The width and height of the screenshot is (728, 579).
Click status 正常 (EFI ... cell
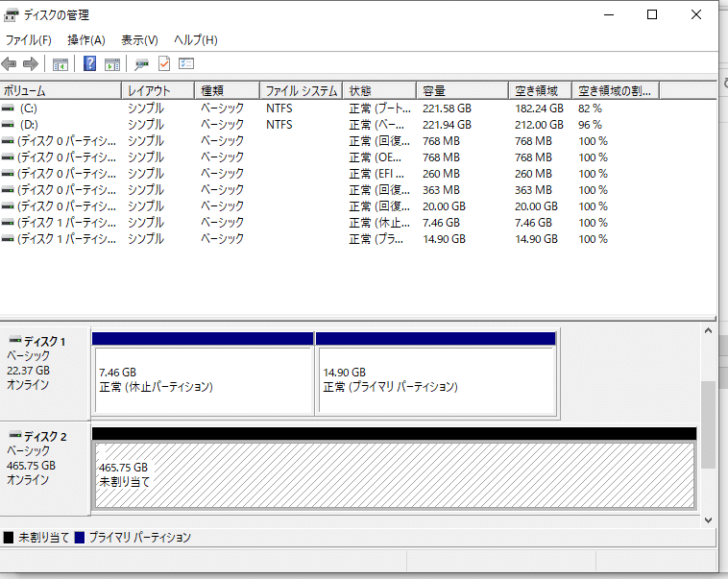[376, 174]
